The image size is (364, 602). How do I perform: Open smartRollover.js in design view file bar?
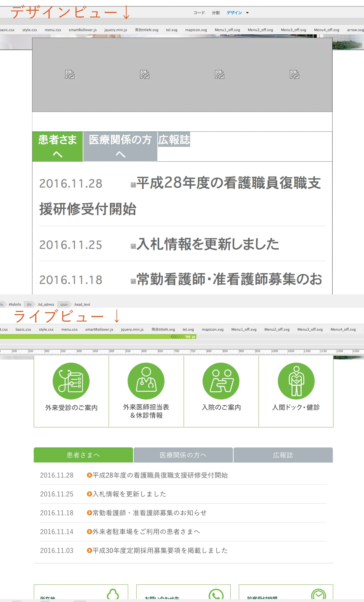point(83,30)
